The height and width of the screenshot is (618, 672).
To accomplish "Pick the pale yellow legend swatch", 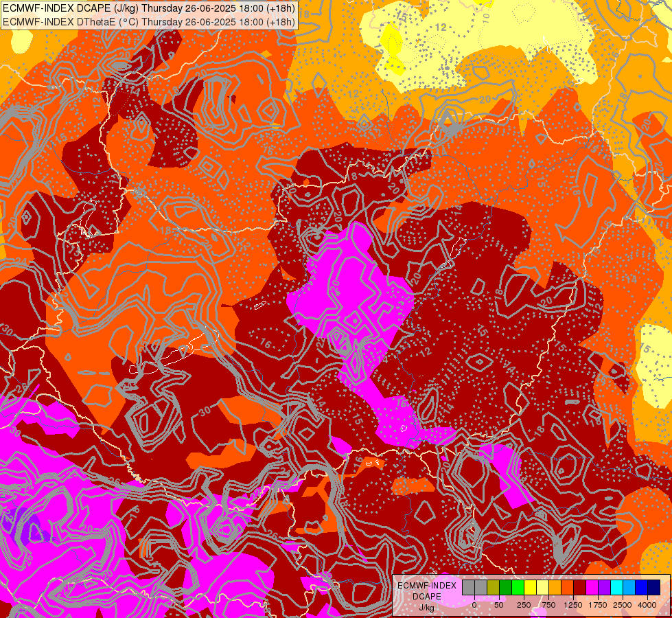I will coord(542,588).
